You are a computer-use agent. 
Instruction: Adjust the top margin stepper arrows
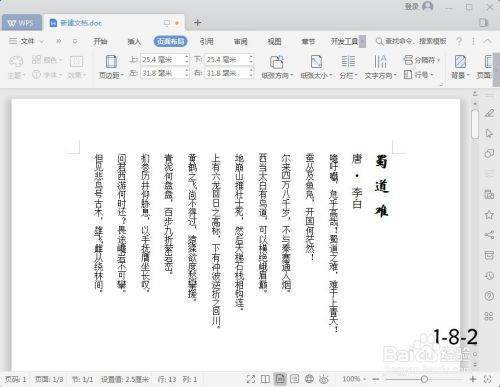click(x=187, y=60)
